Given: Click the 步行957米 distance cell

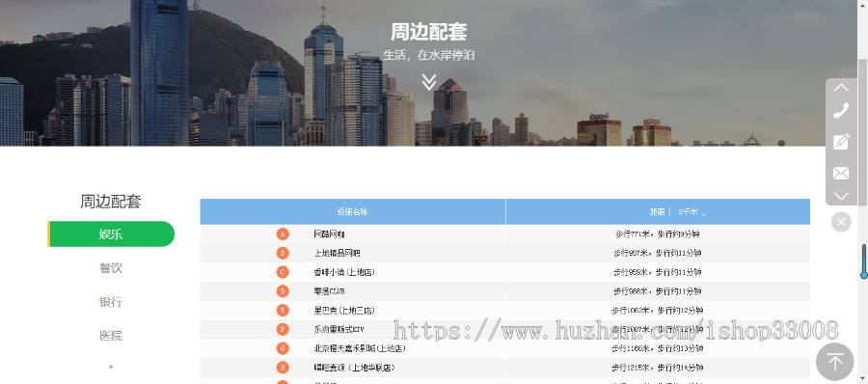Looking at the screenshot, I should (x=657, y=253).
